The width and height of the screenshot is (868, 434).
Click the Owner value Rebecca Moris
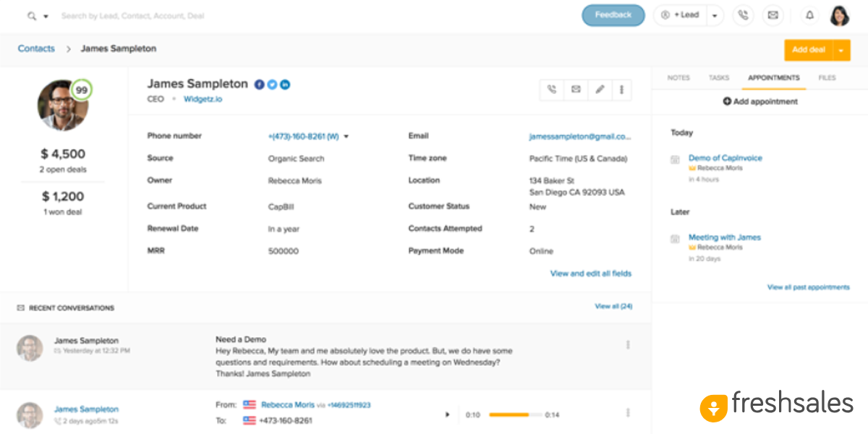[x=294, y=181]
